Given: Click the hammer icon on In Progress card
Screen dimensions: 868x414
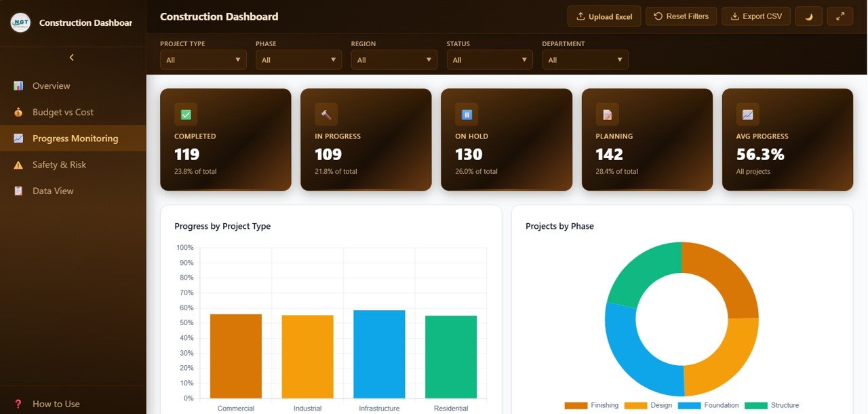Looking at the screenshot, I should pos(326,115).
